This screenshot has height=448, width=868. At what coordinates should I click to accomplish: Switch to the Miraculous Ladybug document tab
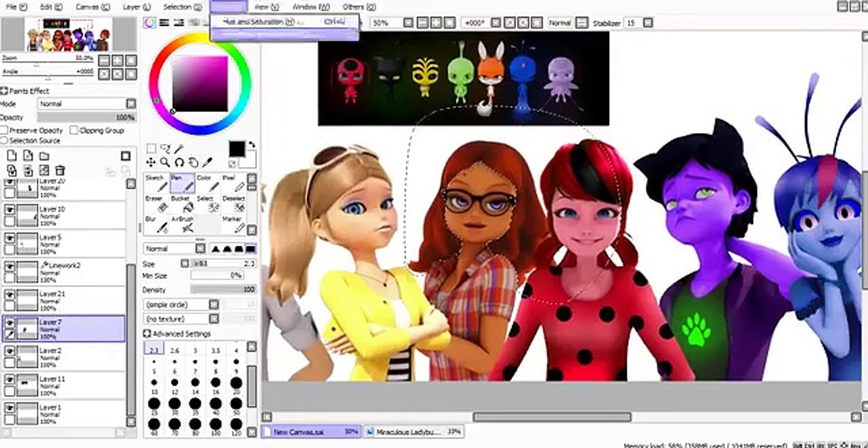click(x=413, y=431)
